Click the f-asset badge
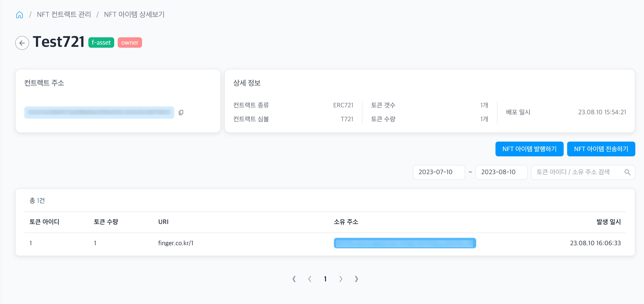Image resolution: width=644 pixels, height=304 pixels. point(101,42)
